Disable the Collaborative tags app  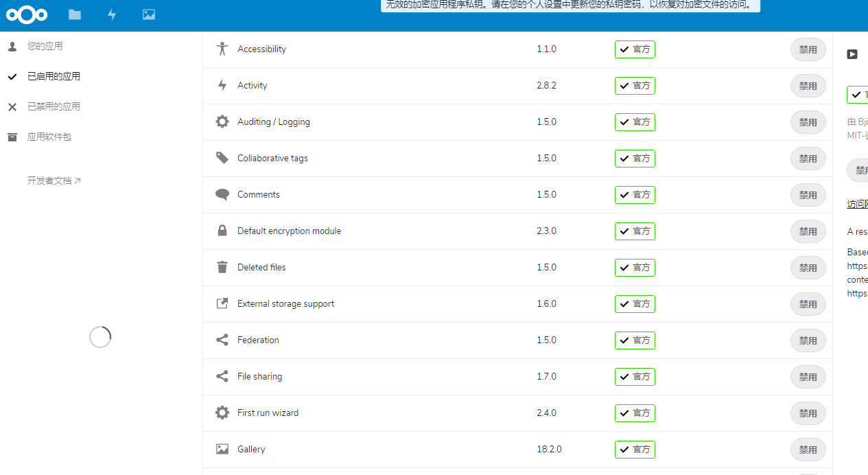(x=808, y=159)
